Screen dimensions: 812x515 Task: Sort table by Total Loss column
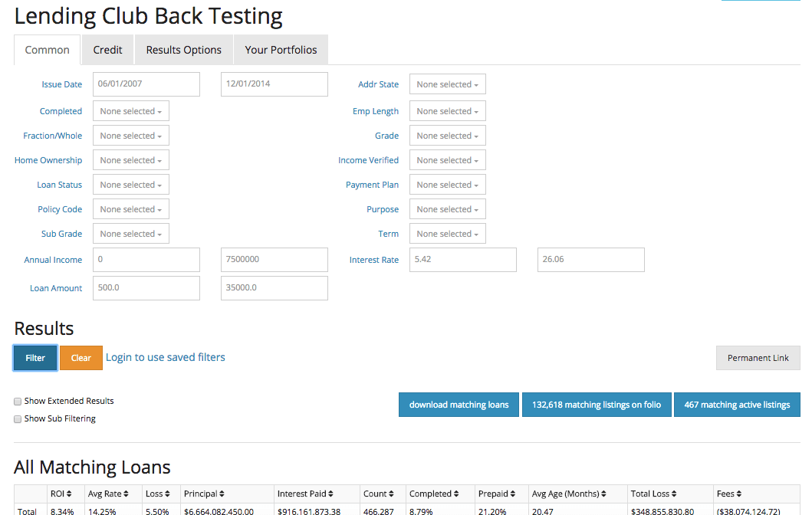[x=654, y=494]
